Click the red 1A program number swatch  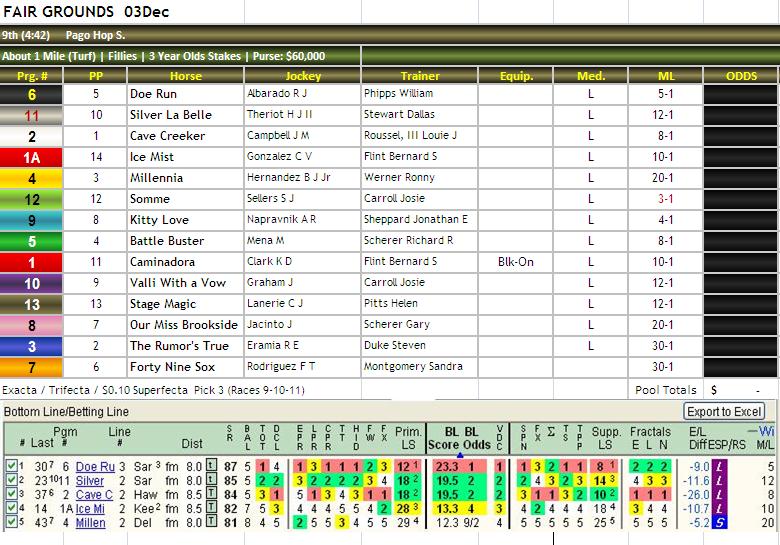pyautogui.click(x=31, y=158)
